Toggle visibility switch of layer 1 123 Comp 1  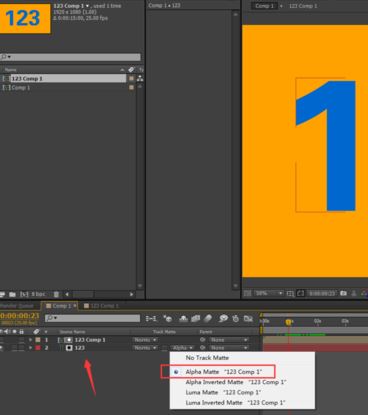2,340
